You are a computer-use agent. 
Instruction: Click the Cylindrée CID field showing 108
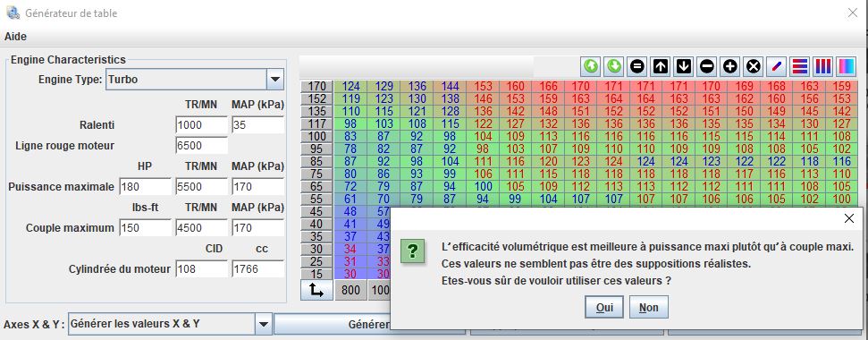click(x=201, y=269)
